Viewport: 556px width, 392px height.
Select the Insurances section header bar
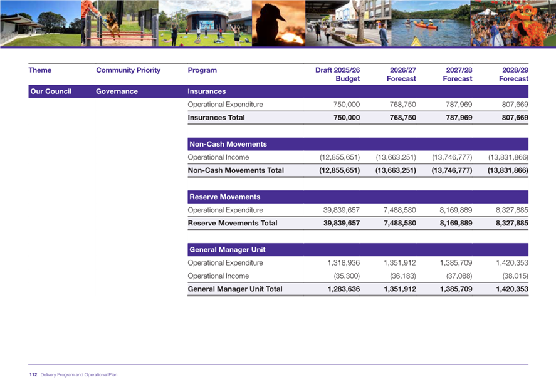357,91
